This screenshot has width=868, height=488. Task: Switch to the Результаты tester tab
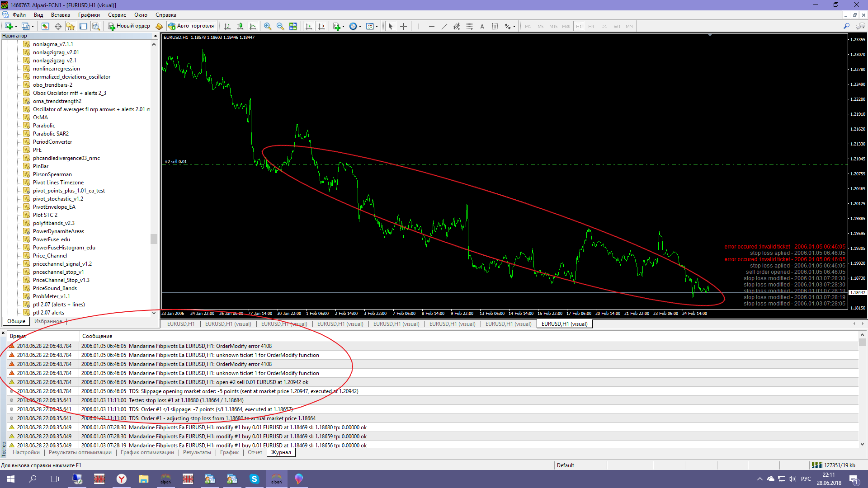click(x=197, y=452)
